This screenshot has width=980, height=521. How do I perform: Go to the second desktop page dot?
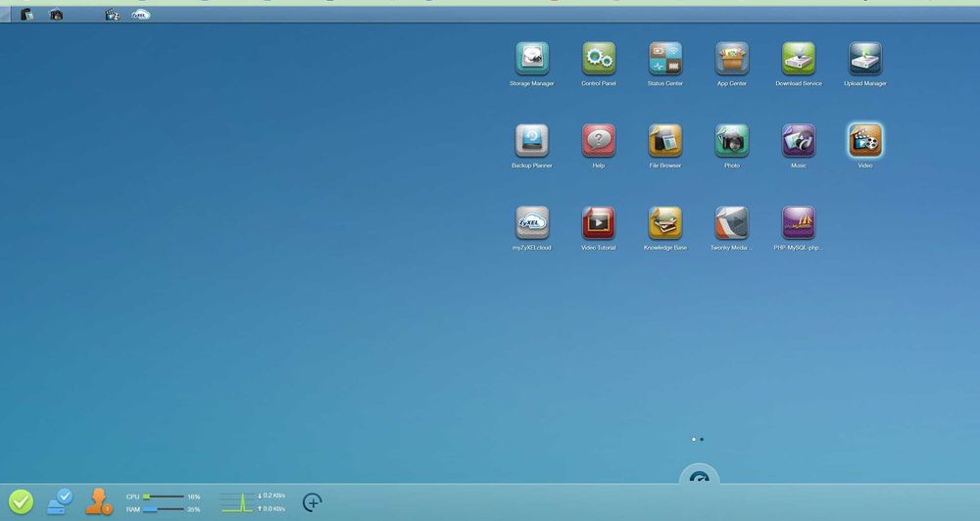pos(702,439)
